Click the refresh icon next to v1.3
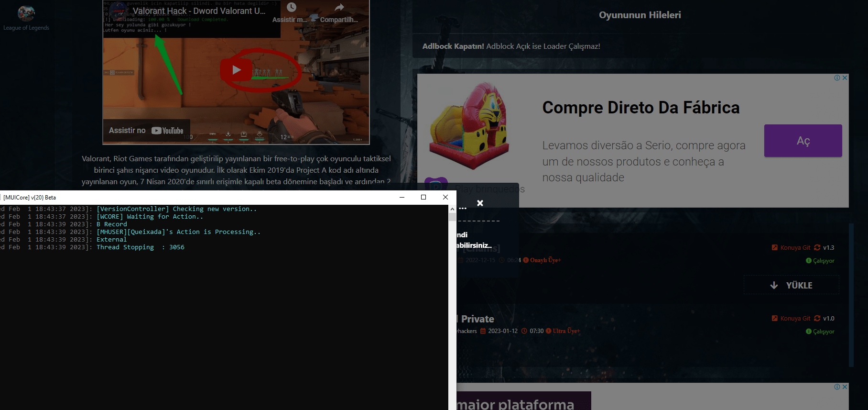The image size is (868, 410). tap(817, 248)
